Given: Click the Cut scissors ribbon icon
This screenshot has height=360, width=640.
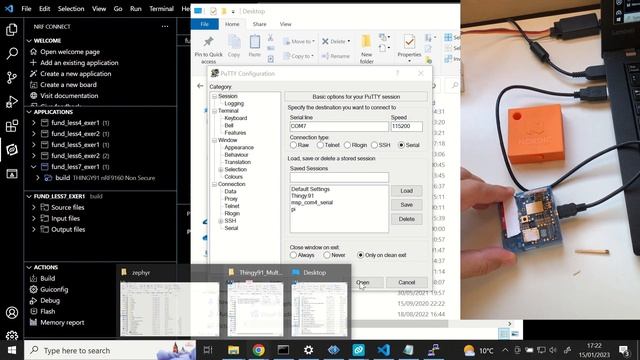Looking at the screenshot, I should [x=270, y=38].
